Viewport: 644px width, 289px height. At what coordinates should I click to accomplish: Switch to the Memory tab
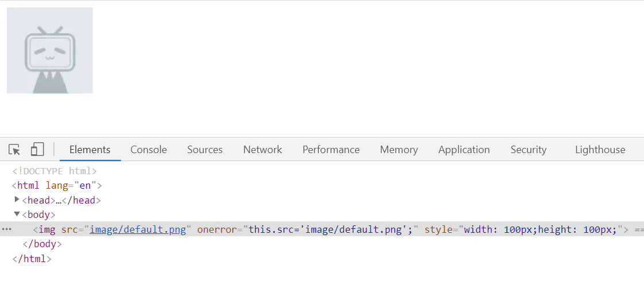(399, 150)
